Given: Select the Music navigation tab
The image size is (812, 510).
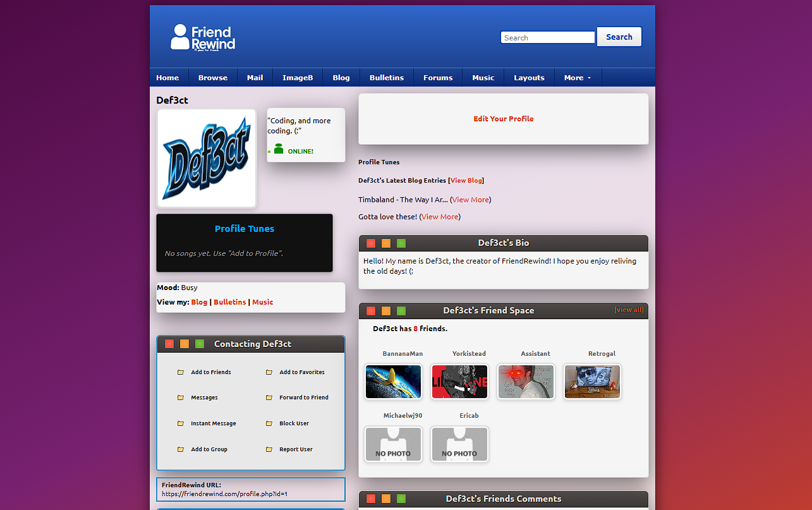Looking at the screenshot, I should 483,77.
